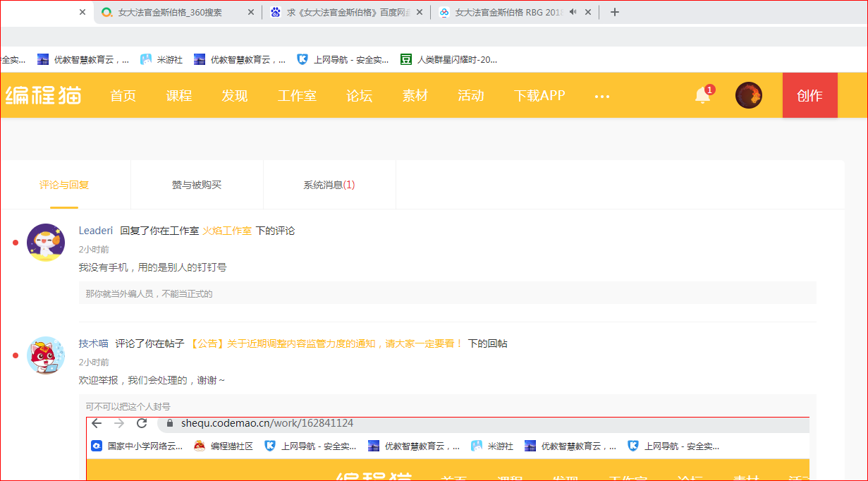Viewport: 868px width, 481px height.
Task: Switch to the 赞与被购买 tab
Action: pyautogui.click(x=197, y=185)
